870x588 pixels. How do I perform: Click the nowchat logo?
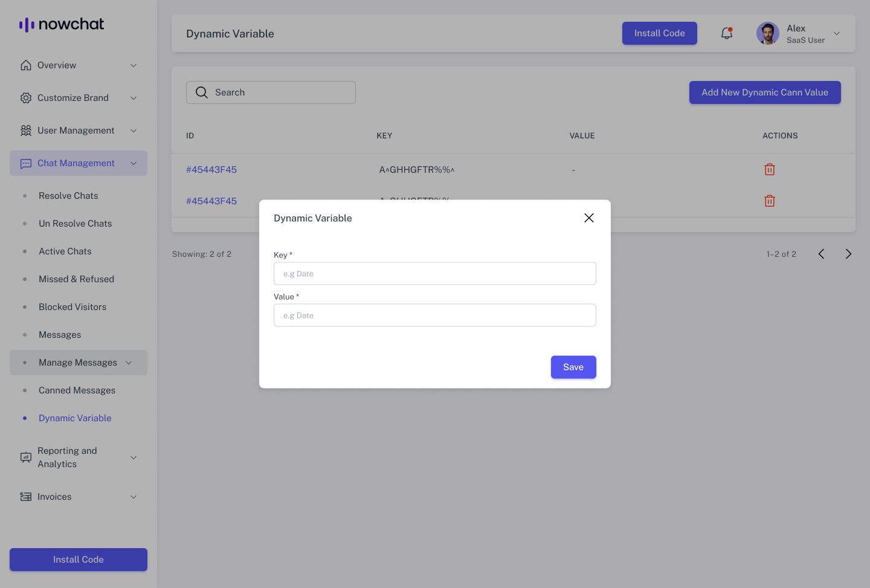62,24
